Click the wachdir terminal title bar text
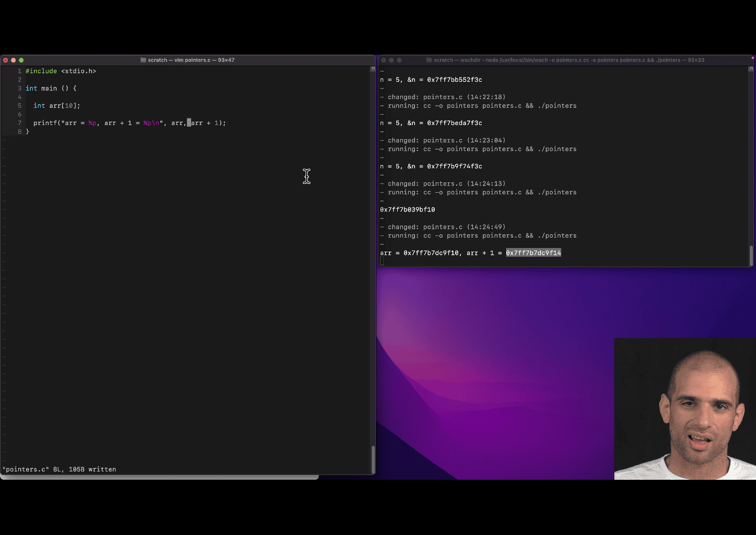Image resolution: width=756 pixels, height=535 pixels. point(569,60)
